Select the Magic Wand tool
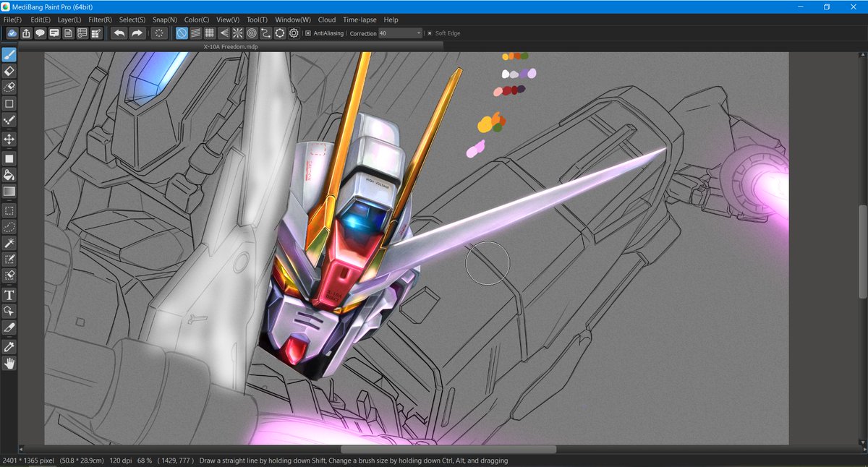868x467 pixels. [x=9, y=244]
